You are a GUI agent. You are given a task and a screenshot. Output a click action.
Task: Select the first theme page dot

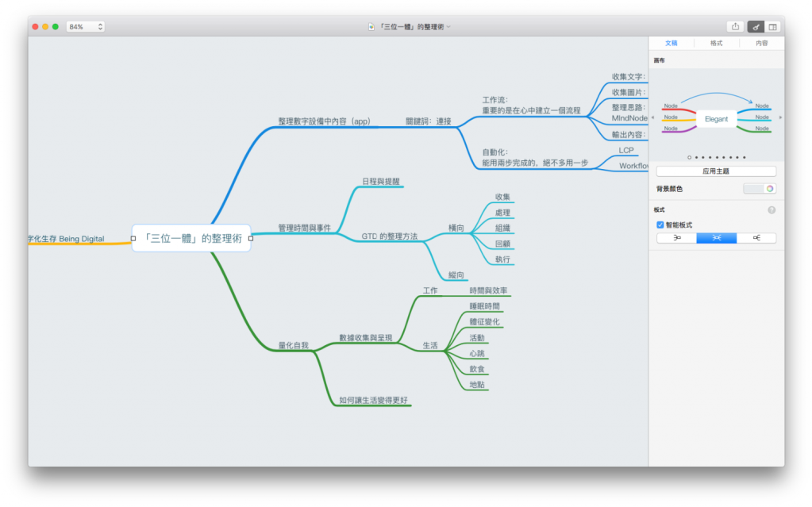pos(689,157)
